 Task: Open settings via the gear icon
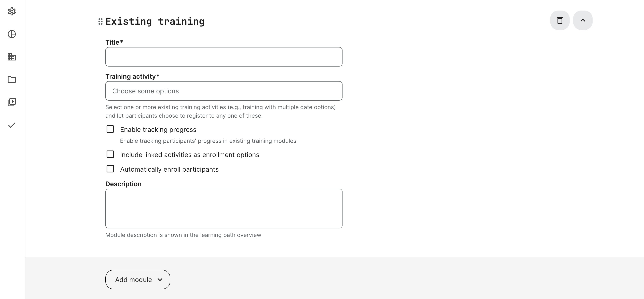pyautogui.click(x=12, y=12)
